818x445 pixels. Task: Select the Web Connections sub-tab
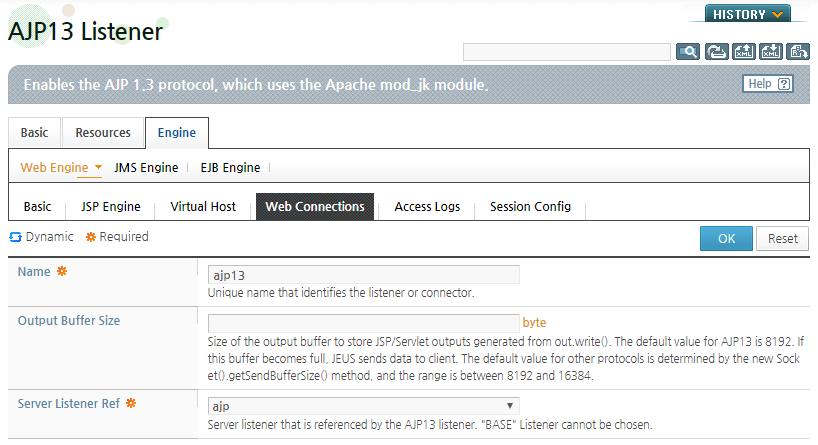tap(315, 207)
